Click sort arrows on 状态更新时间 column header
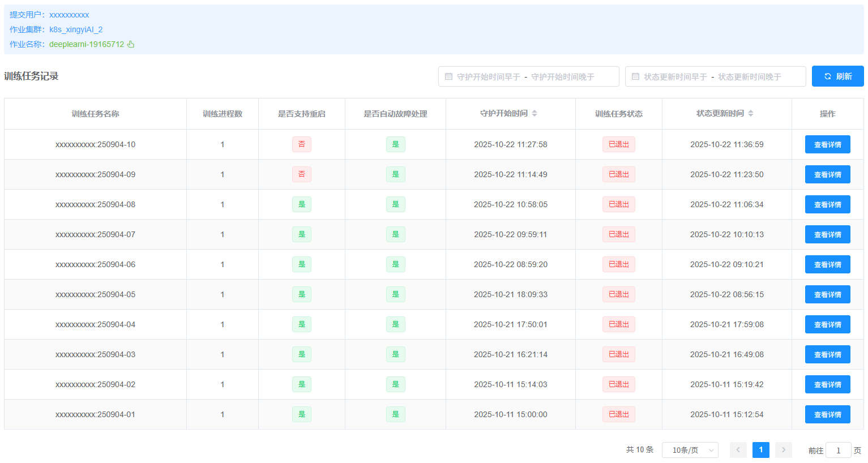The width and height of the screenshot is (868, 463). 751,113
